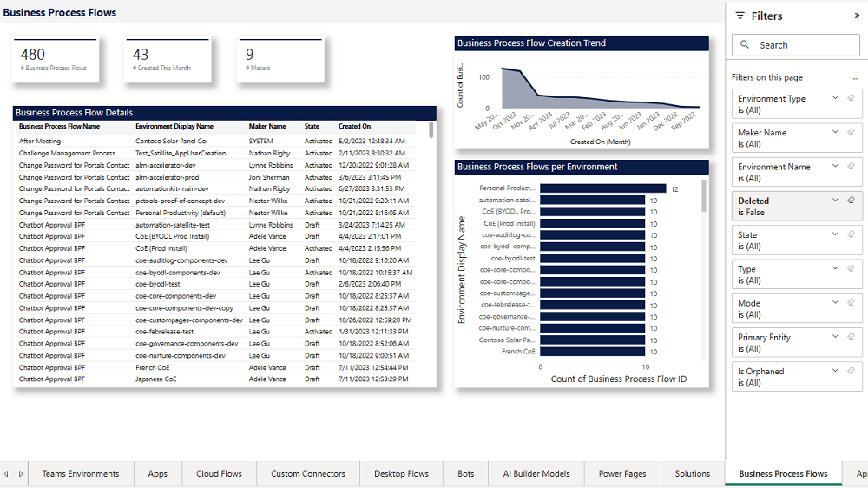The width and height of the screenshot is (868, 488).
Task: Open the Apps report tab
Action: coord(158,473)
